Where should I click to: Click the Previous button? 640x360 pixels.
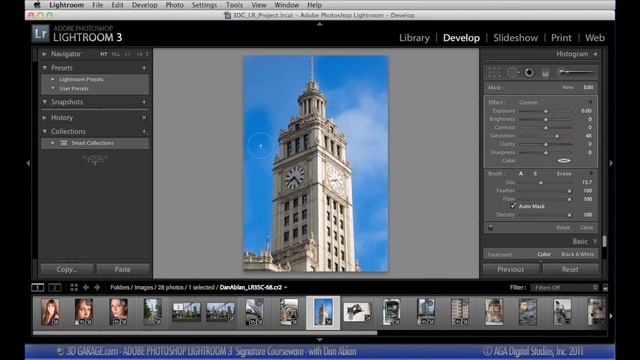(511, 269)
